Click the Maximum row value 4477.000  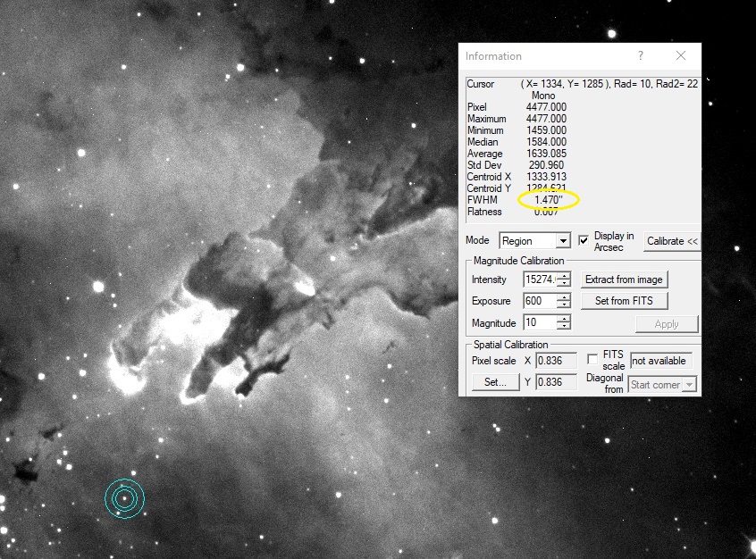click(546, 119)
